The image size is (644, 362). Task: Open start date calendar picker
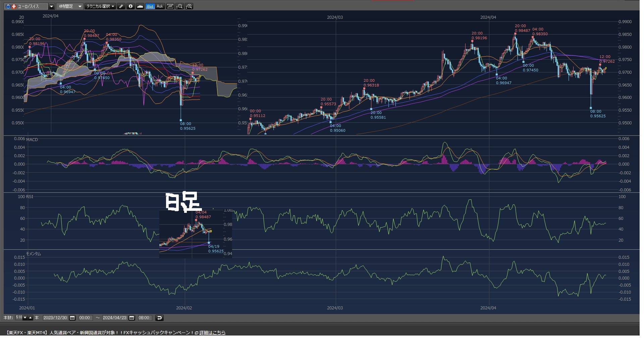point(72,318)
